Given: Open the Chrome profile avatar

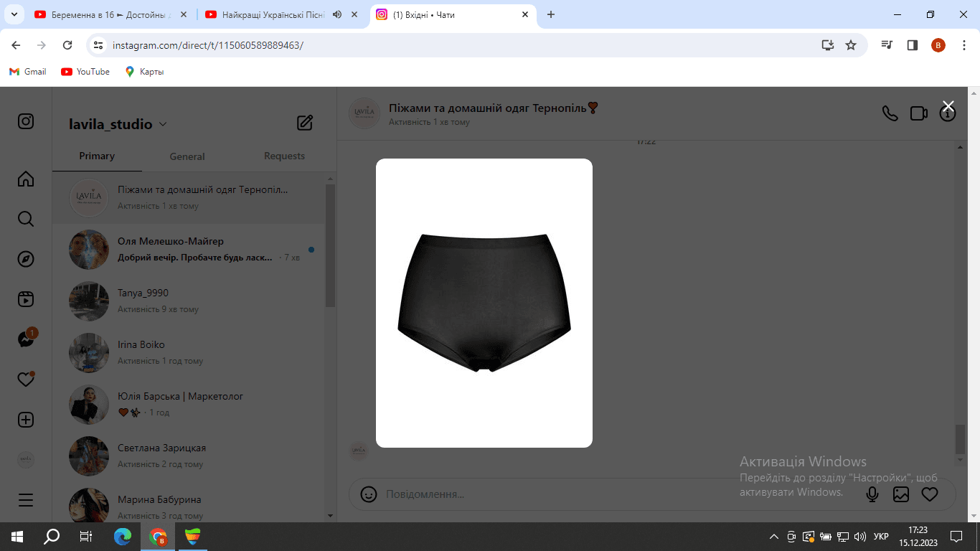Looking at the screenshot, I should (x=938, y=45).
